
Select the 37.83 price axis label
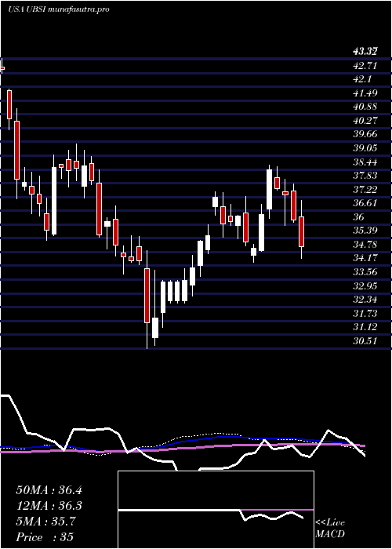[365, 176]
